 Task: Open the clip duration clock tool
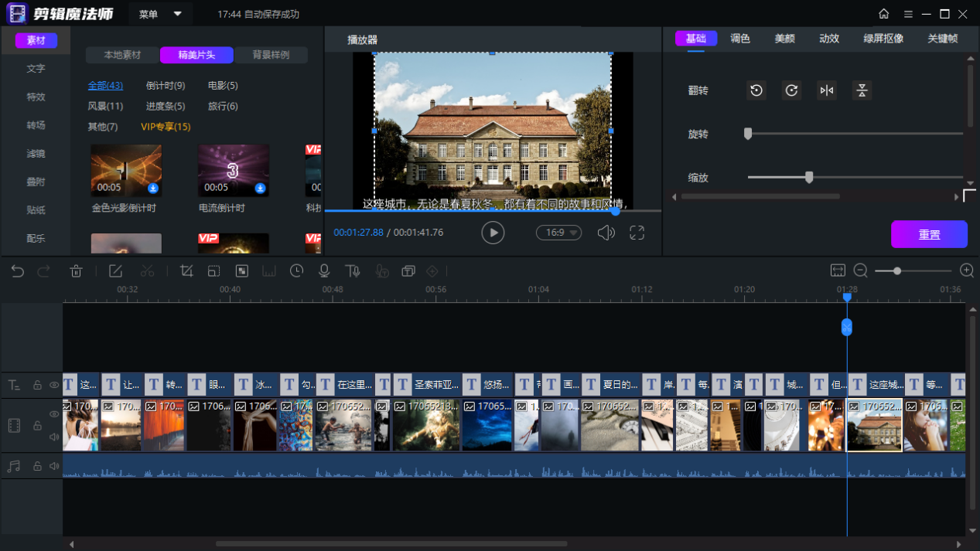(x=296, y=271)
